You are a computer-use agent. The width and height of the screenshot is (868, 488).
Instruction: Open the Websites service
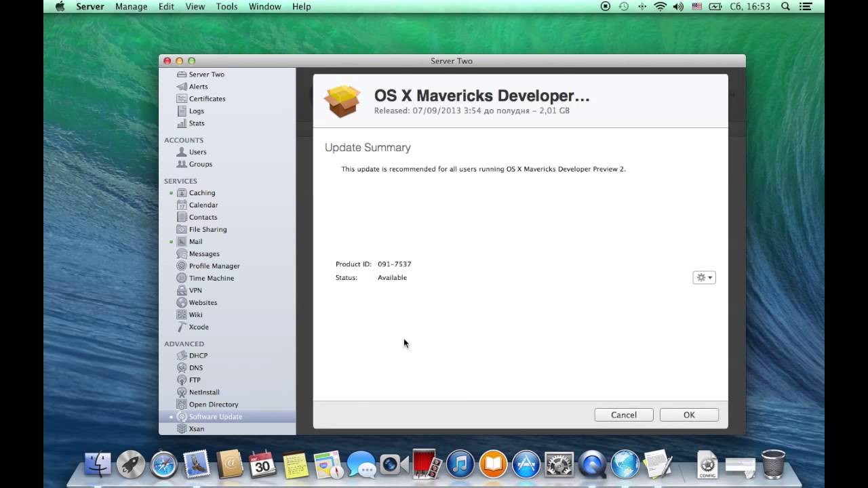[x=197, y=302]
